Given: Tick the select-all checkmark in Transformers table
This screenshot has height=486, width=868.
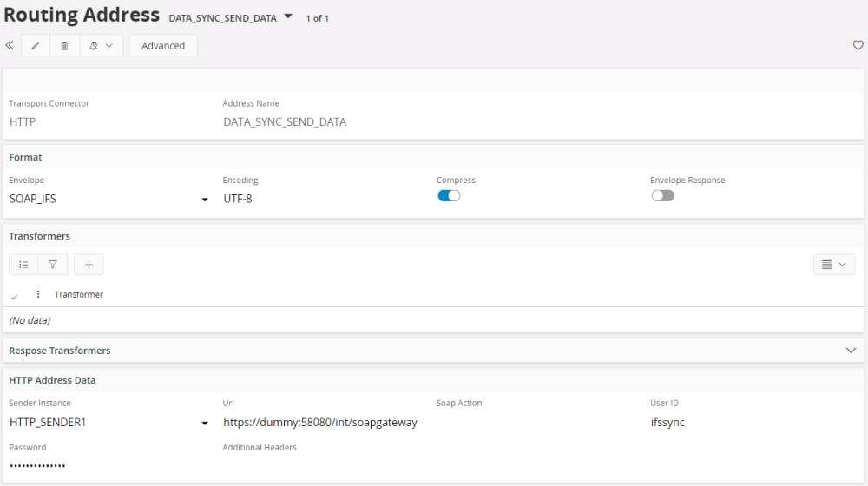Looking at the screenshot, I should [15, 296].
